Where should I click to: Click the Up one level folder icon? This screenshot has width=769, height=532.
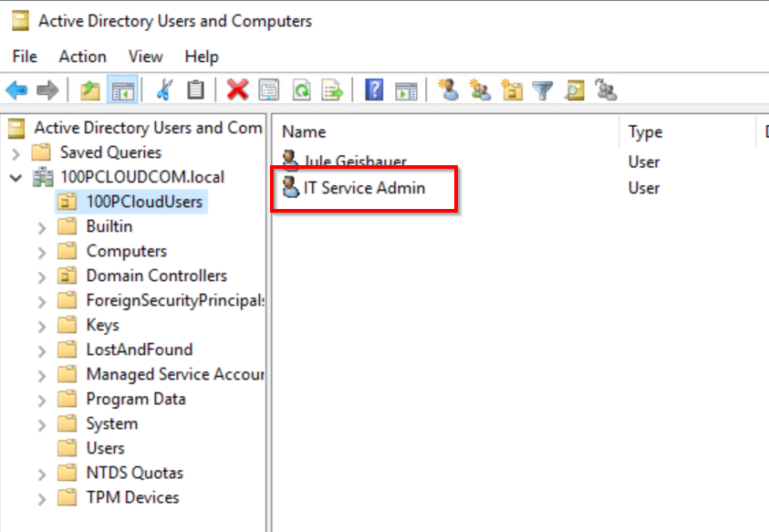(89, 89)
